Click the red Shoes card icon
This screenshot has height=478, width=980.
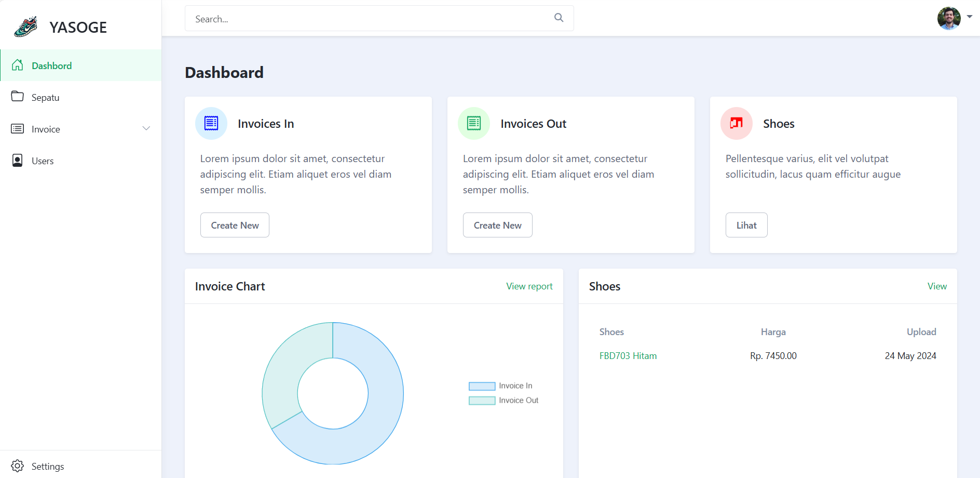pyautogui.click(x=736, y=123)
